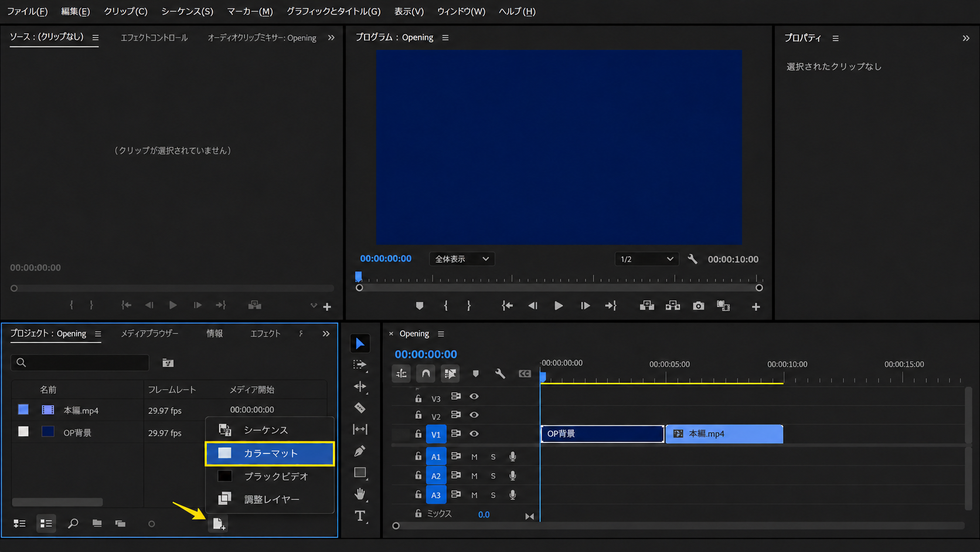Screen dimensions: 980x552
Task: Play the Program monitor sequence
Action: click(x=558, y=306)
